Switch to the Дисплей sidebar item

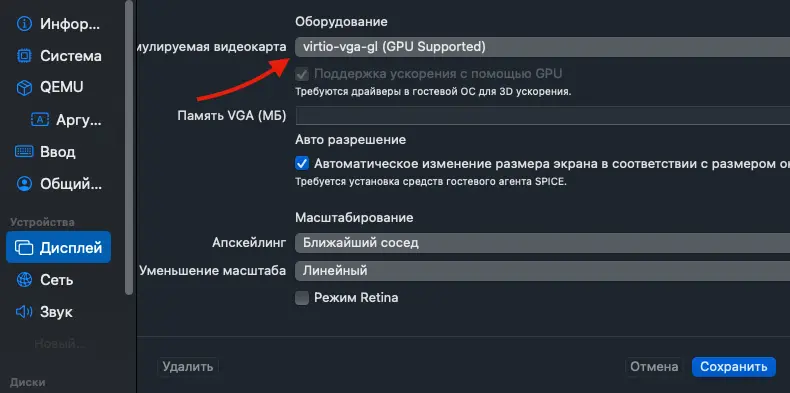click(x=58, y=247)
